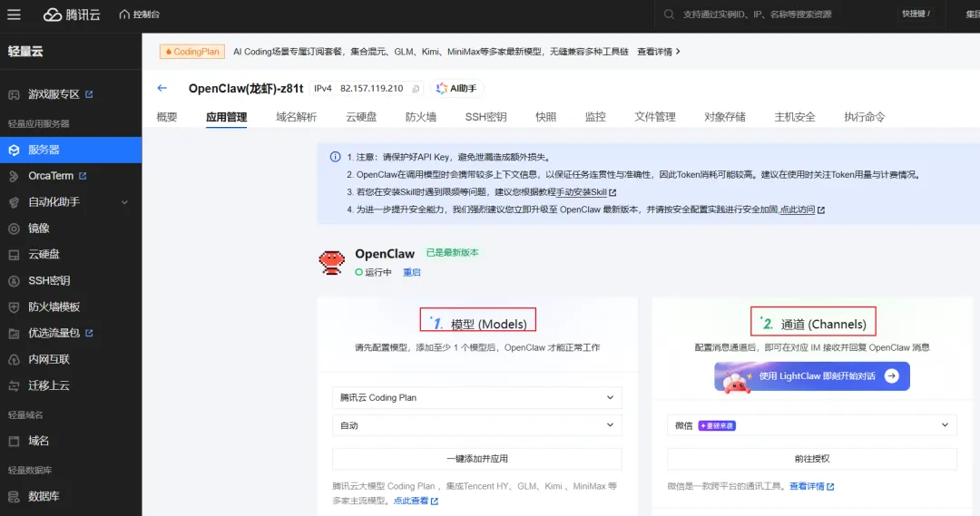This screenshot has height=516, width=980.
Task: Switch to the 主机安全 tab
Action: coord(794,117)
